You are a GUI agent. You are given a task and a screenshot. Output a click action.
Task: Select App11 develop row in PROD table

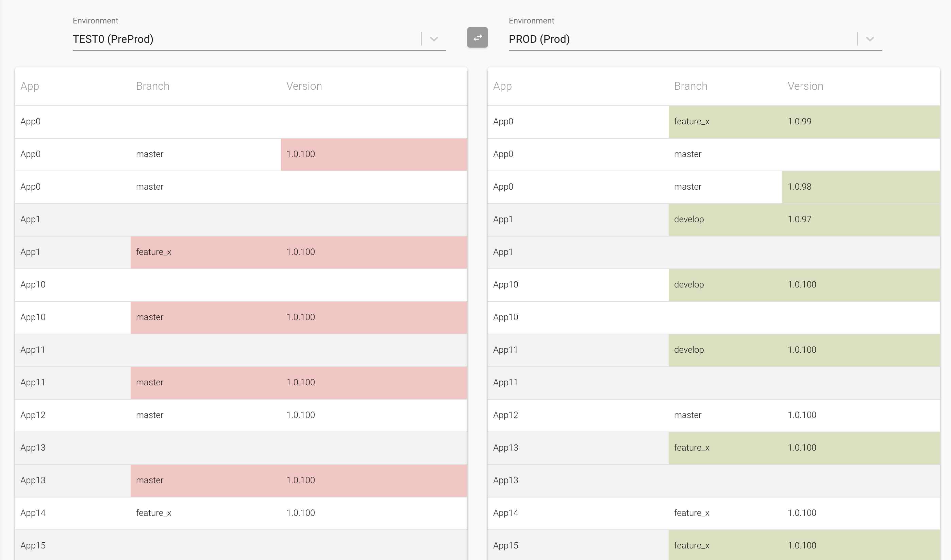click(x=718, y=349)
